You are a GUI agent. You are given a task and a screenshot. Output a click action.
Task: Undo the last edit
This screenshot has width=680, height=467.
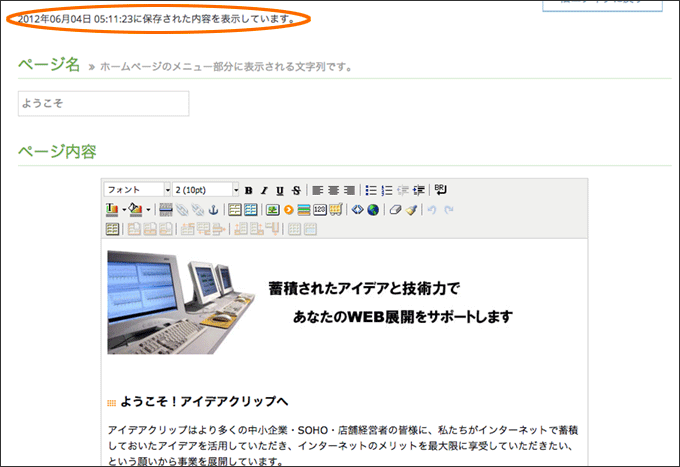point(432,210)
